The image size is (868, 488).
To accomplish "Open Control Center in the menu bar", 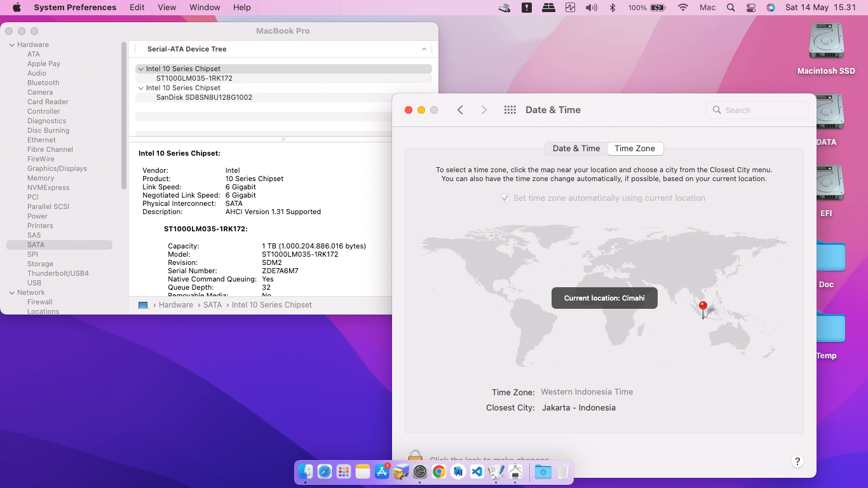I will (x=751, y=8).
